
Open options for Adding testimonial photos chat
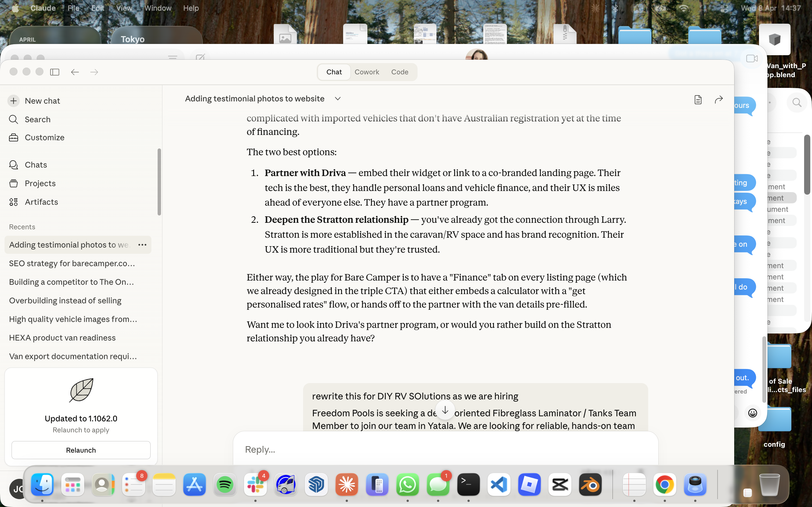142,245
